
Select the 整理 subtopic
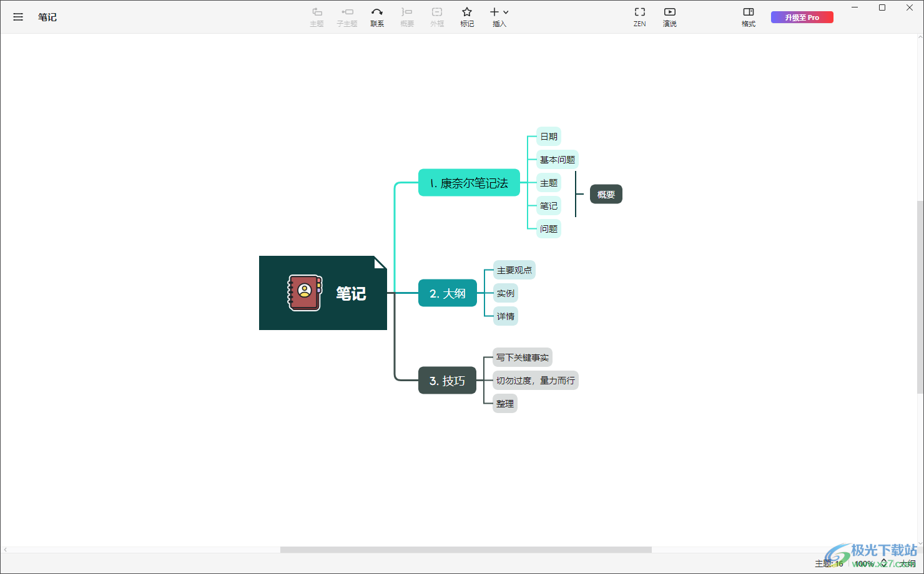[505, 404]
